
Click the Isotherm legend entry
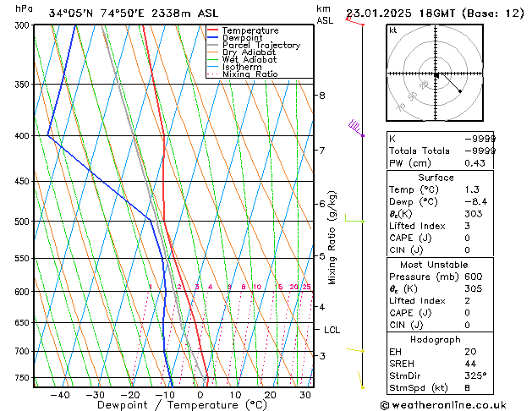tap(234, 67)
